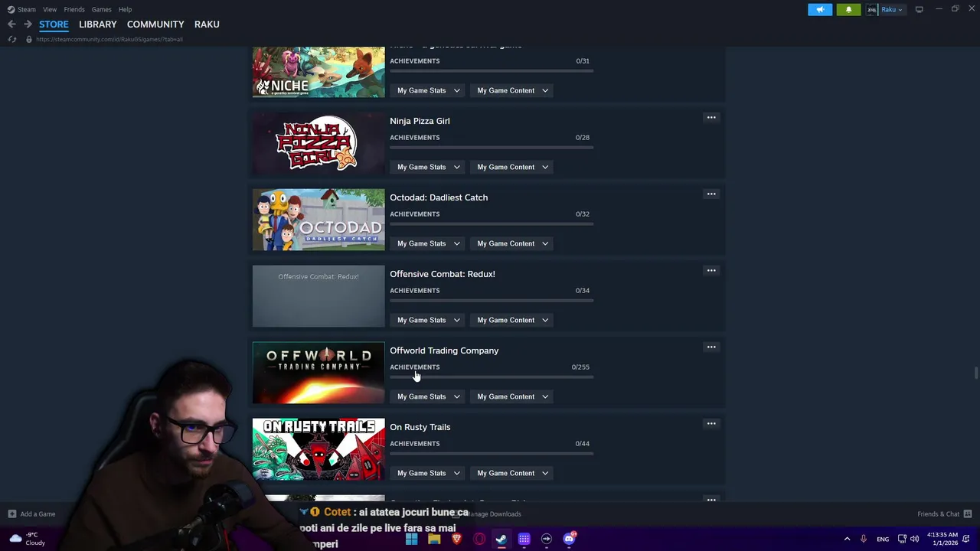Click the Ninja Pizza Girl achievements progress bar
The image size is (980, 551).
click(x=492, y=147)
